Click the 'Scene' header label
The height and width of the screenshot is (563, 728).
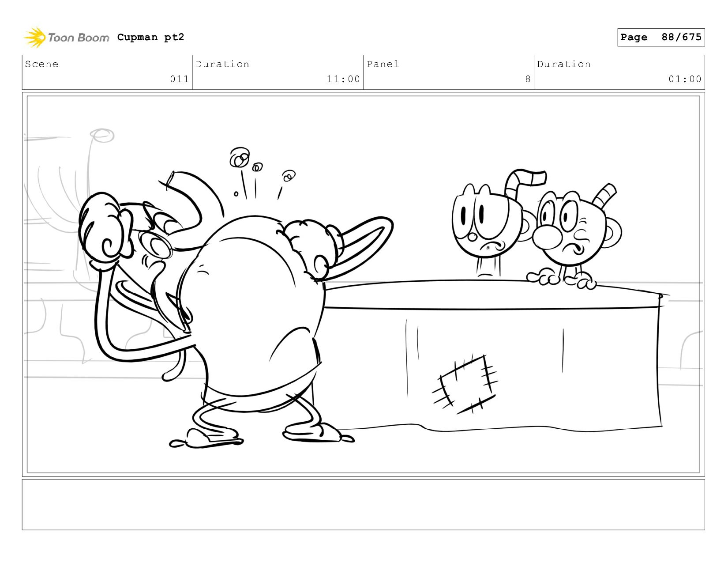(41, 64)
